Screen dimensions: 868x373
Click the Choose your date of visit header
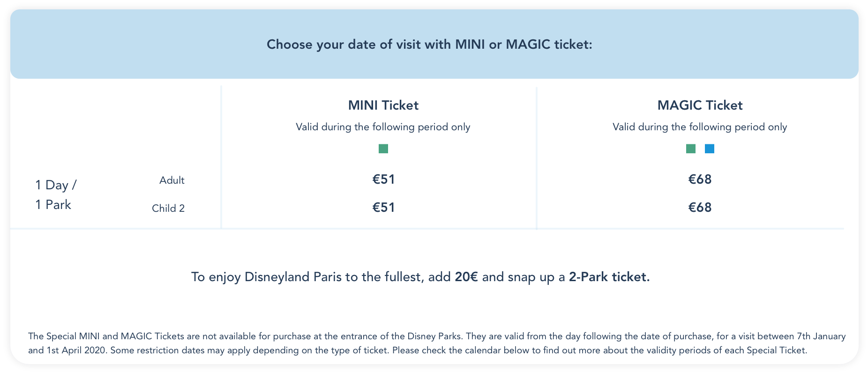pyautogui.click(x=430, y=45)
